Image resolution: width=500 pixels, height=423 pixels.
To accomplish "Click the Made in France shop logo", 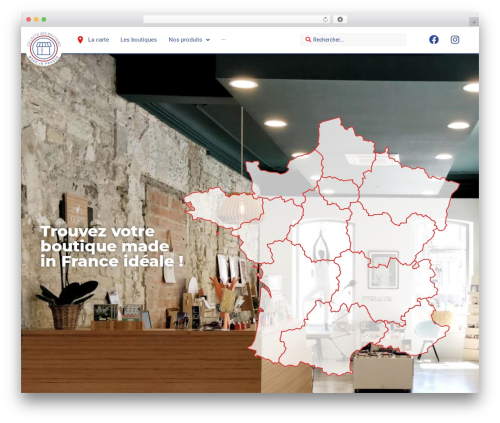I will tap(44, 49).
